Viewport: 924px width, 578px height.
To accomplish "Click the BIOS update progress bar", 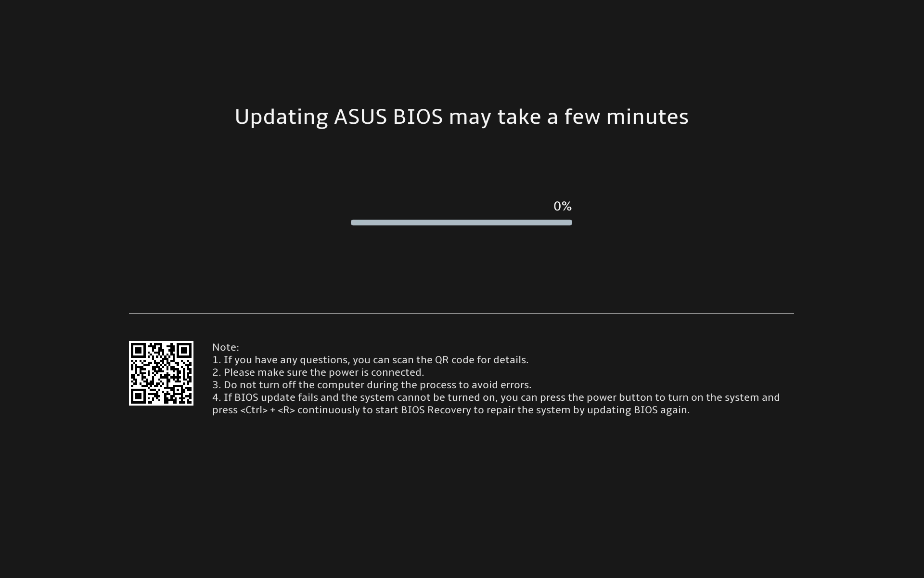I will coord(462,223).
